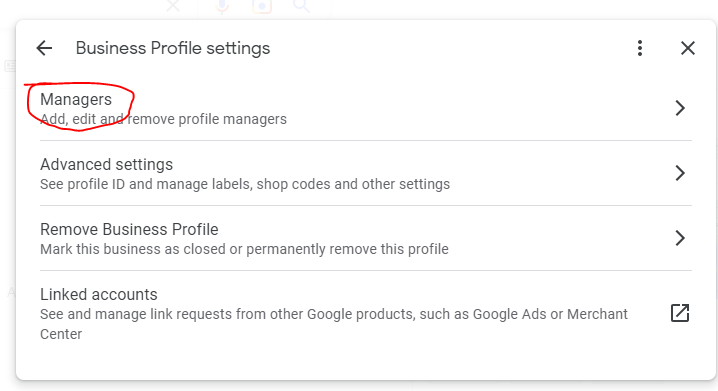Open the Advanced settings item

365,174
